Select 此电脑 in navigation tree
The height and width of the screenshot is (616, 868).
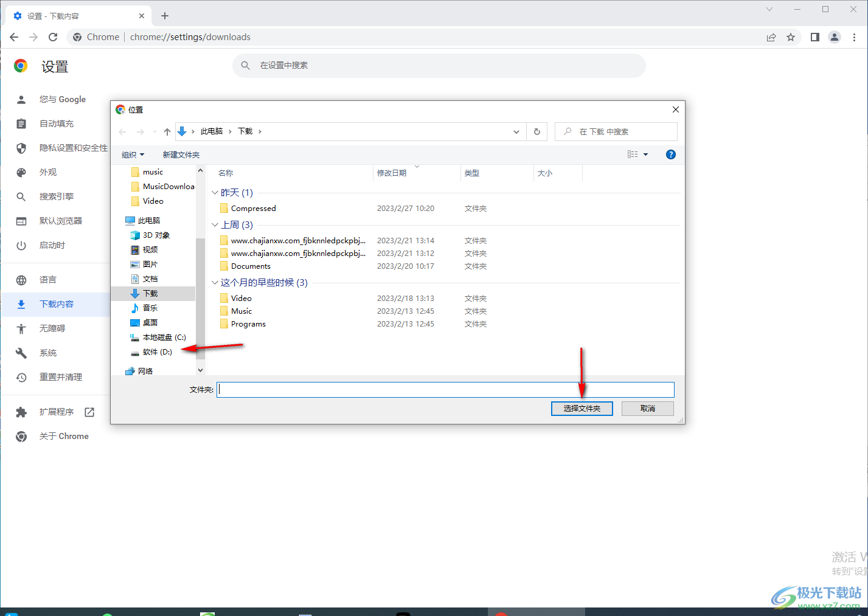(142, 221)
